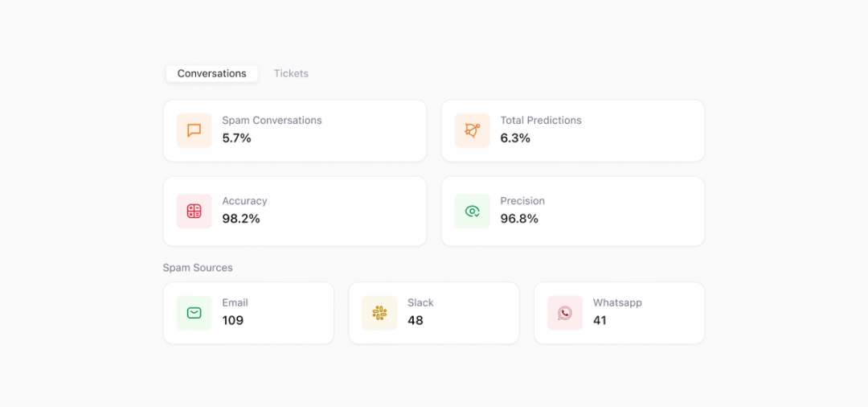This screenshot has height=407, width=868.
Task: Click the Slack logo icon
Action: (379, 313)
